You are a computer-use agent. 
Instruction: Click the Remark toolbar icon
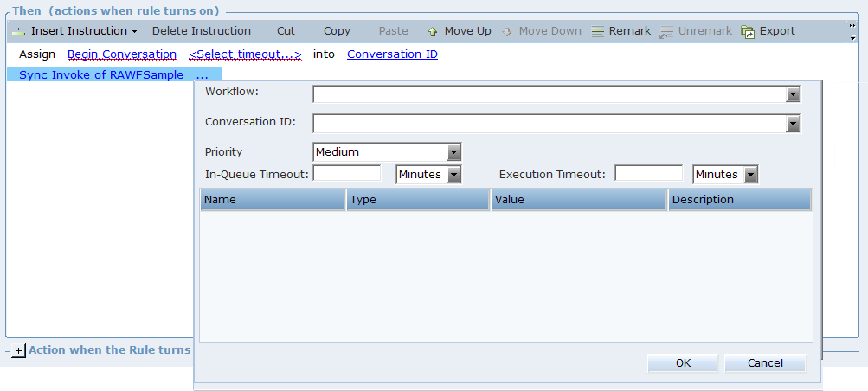pos(598,31)
